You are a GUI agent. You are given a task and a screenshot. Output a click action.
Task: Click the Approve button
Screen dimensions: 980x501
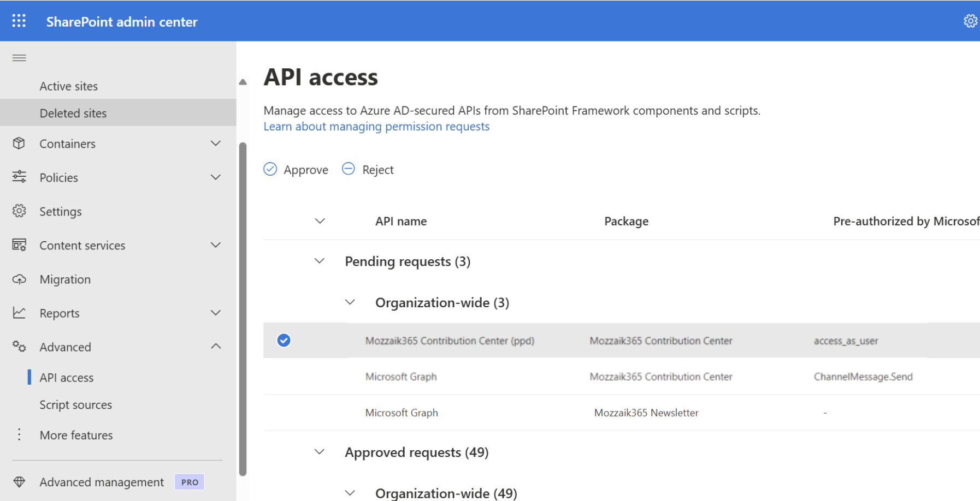coord(296,170)
